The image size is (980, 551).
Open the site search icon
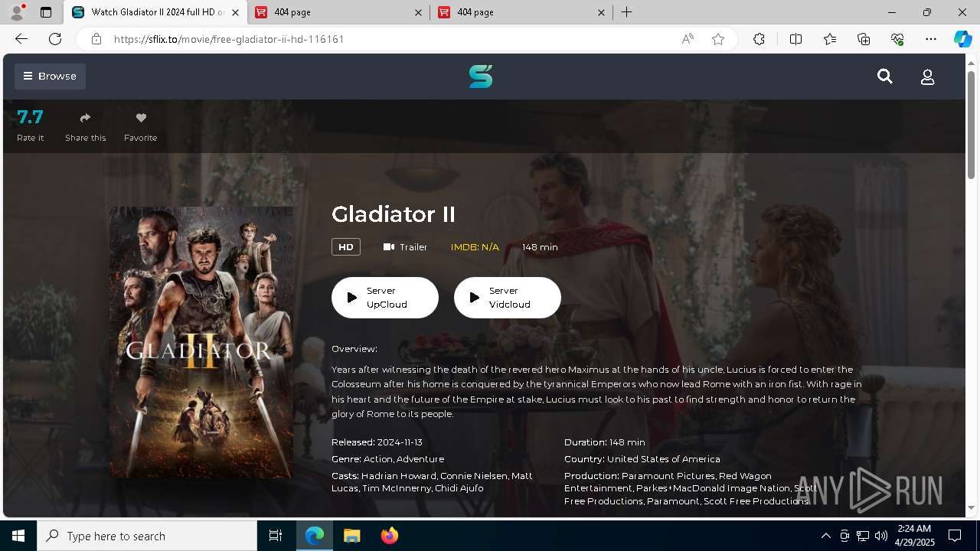click(885, 77)
